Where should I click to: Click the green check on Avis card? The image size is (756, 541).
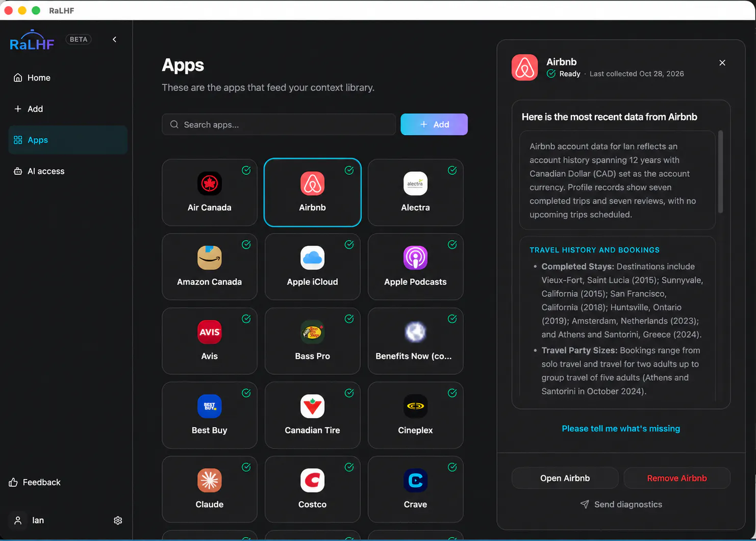pos(246,319)
